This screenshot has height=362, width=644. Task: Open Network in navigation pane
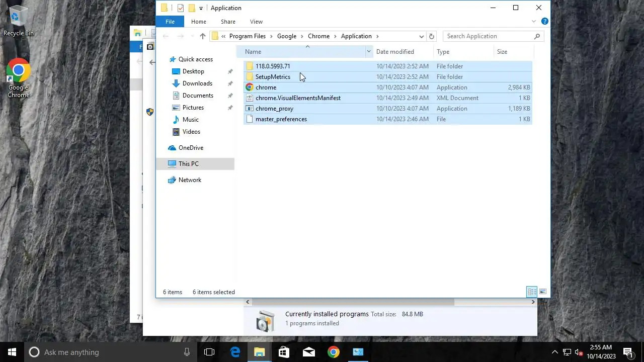190,180
